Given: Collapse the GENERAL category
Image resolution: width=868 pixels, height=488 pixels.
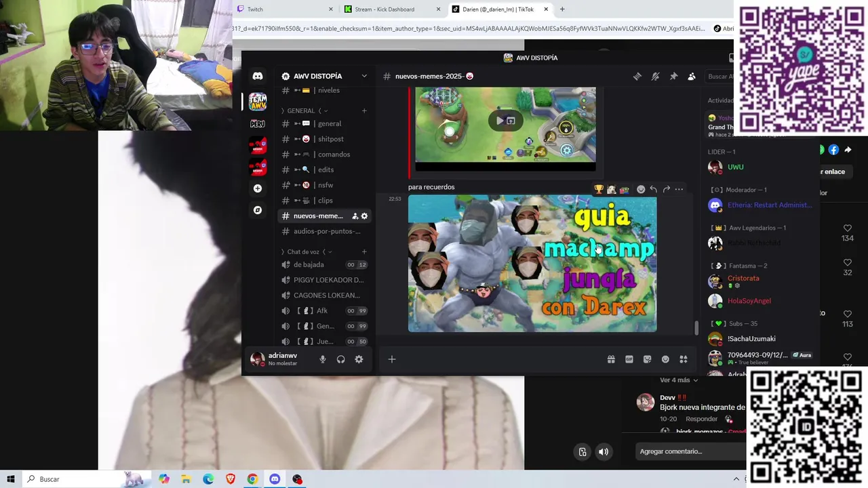Looking at the screenshot, I should pyautogui.click(x=304, y=110).
